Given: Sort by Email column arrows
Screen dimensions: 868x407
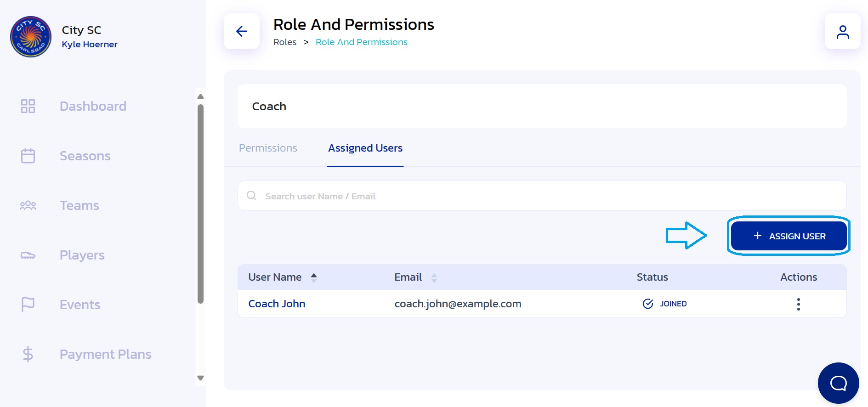Looking at the screenshot, I should 434,277.
